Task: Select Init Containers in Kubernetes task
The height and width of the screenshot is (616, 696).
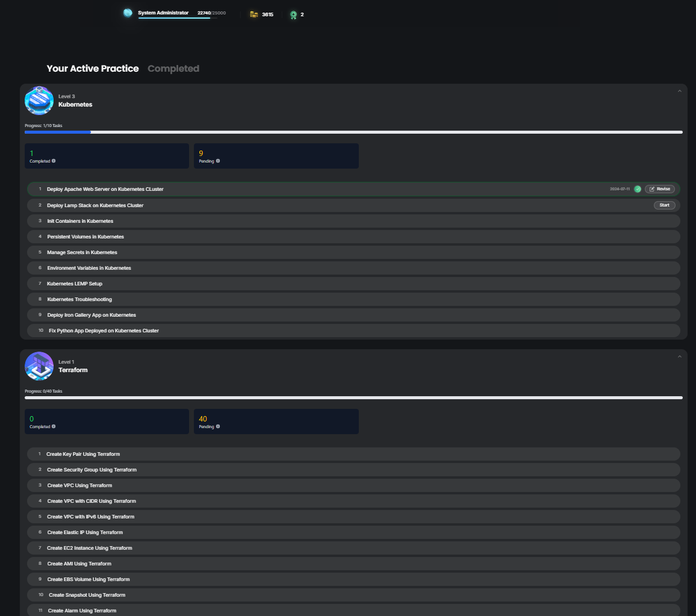Action: (x=353, y=221)
